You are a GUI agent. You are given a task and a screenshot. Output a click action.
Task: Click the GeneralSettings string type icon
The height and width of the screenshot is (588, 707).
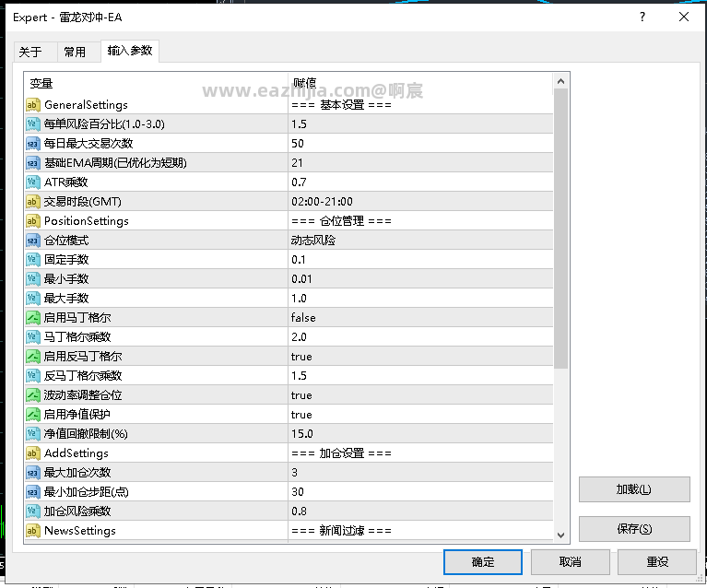pos(33,105)
